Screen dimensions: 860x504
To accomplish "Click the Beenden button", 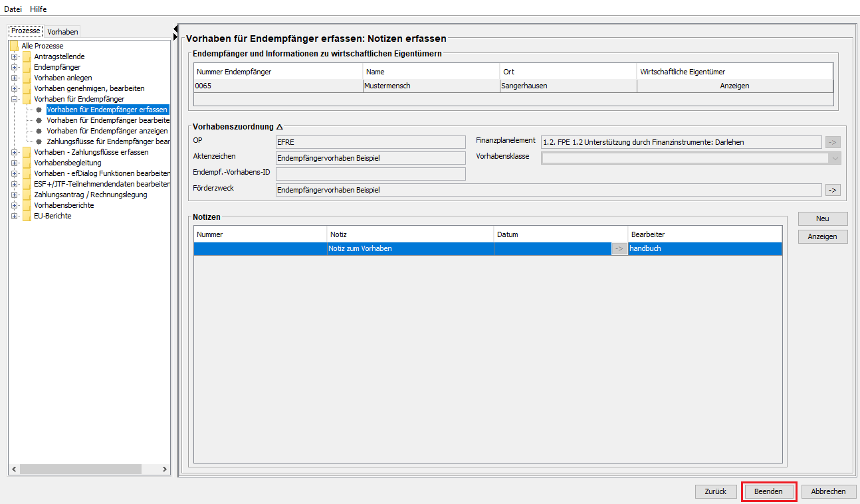I will point(769,491).
